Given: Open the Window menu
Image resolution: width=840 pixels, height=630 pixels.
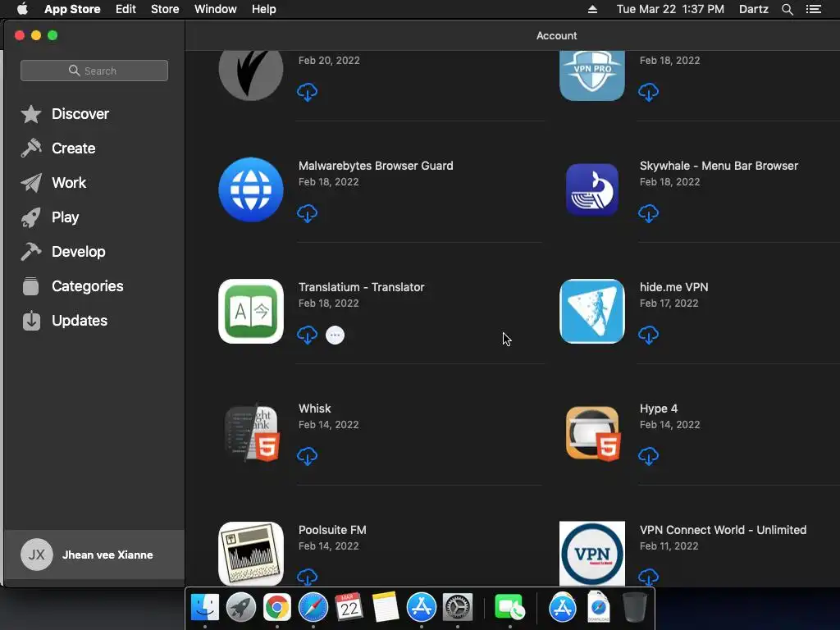Looking at the screenshot, I should pyautogui.click(x=216, y=9).
